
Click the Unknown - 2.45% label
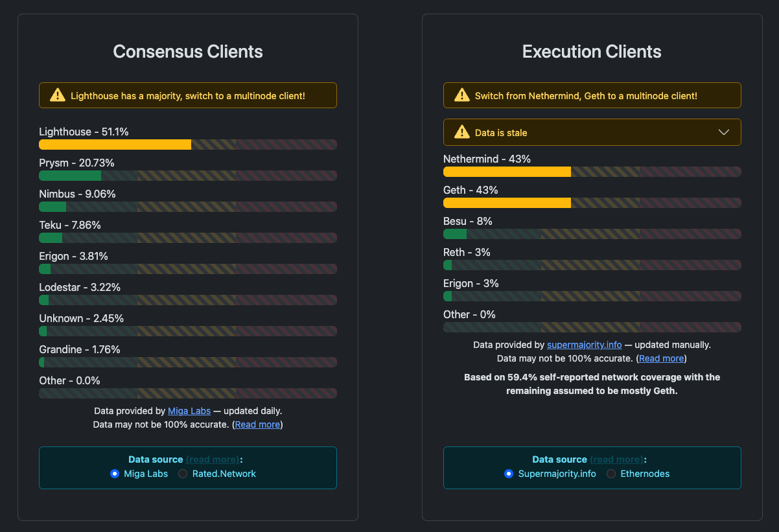pyautogui.click(x=81, y=318)
